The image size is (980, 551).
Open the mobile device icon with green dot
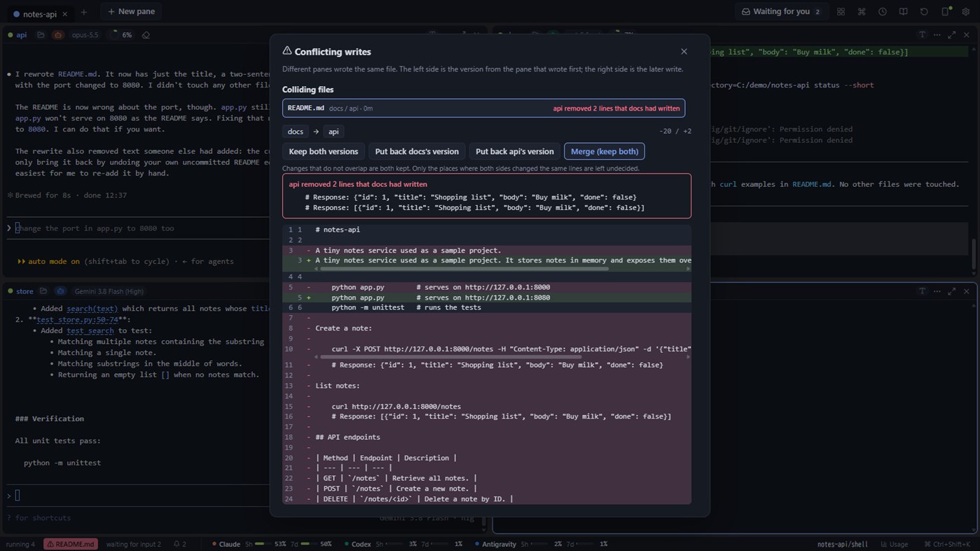click(945, 12)
